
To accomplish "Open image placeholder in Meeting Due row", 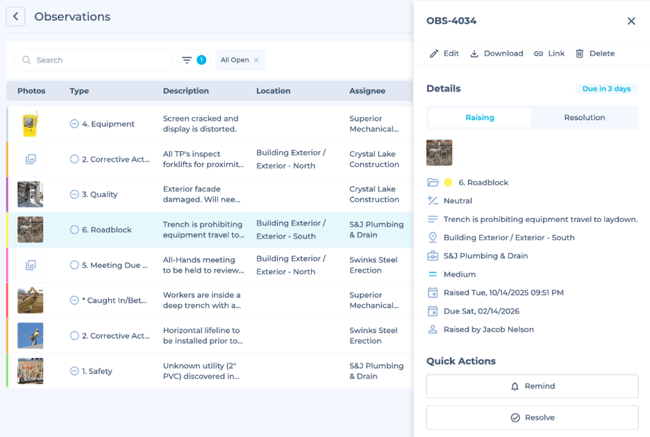I will (31, 265).
